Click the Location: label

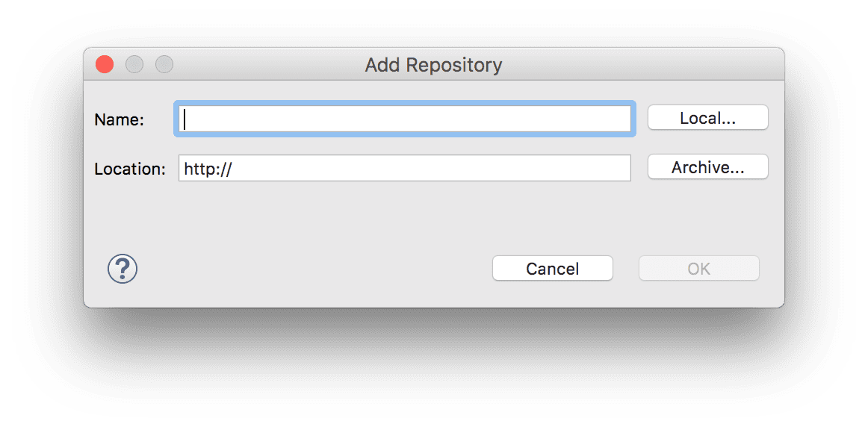pos(130,169)
